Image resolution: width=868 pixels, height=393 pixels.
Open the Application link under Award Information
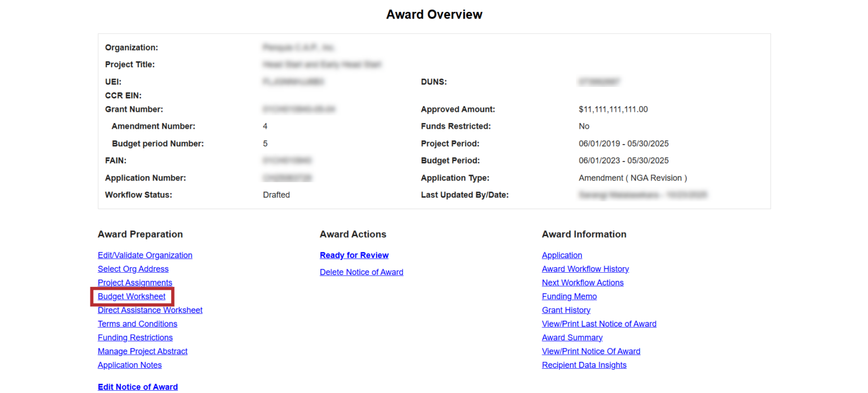pos(562,255)
